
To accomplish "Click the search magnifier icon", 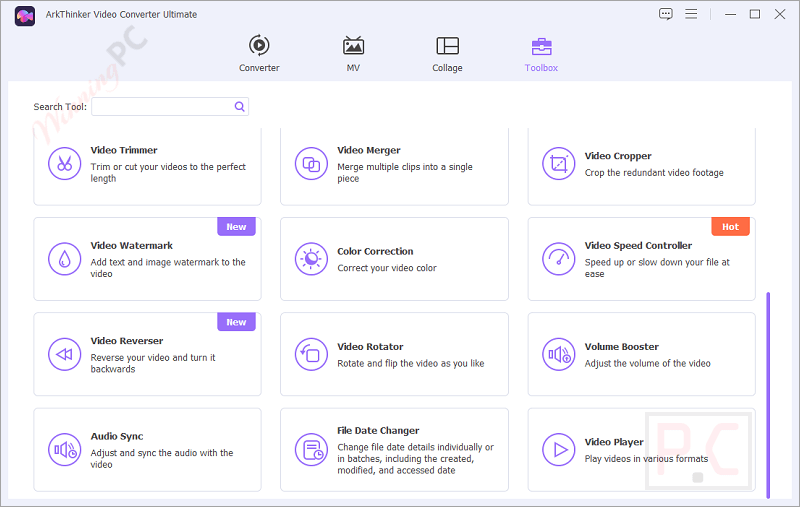I will pos(239,107).
